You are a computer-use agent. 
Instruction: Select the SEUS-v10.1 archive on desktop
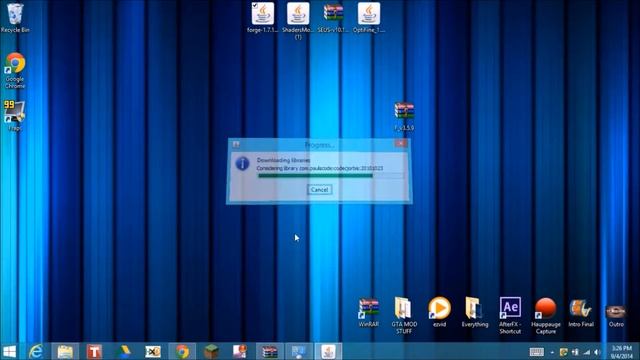(x=333, y=18)
